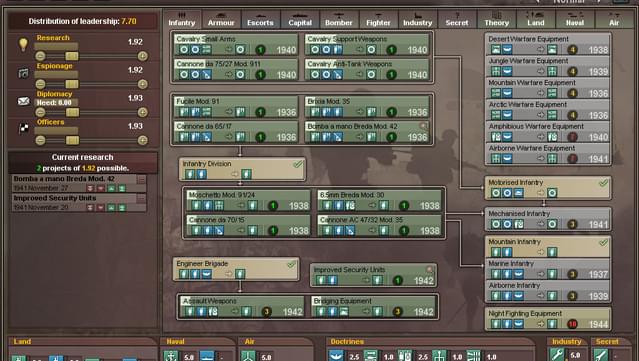Click the Diplomacy envelope icon
Image resolution: width=639 pixels, height=361 pixels.
tap(24, 101)
